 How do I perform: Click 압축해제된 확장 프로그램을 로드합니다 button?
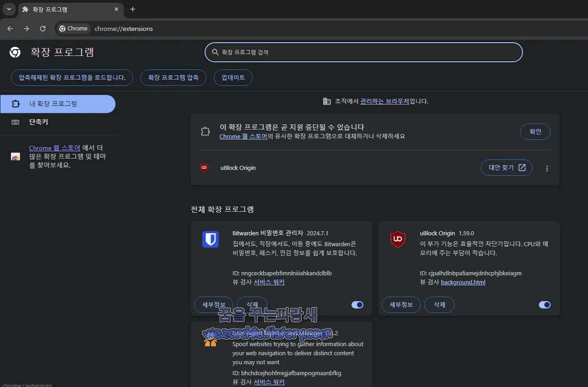pyautogui.click(x=72, y=78)
